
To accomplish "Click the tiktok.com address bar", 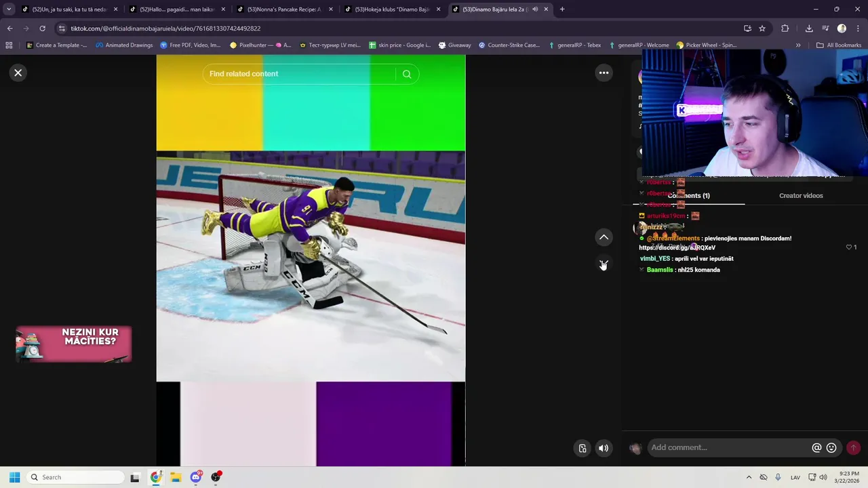I will tap(400, 28).
